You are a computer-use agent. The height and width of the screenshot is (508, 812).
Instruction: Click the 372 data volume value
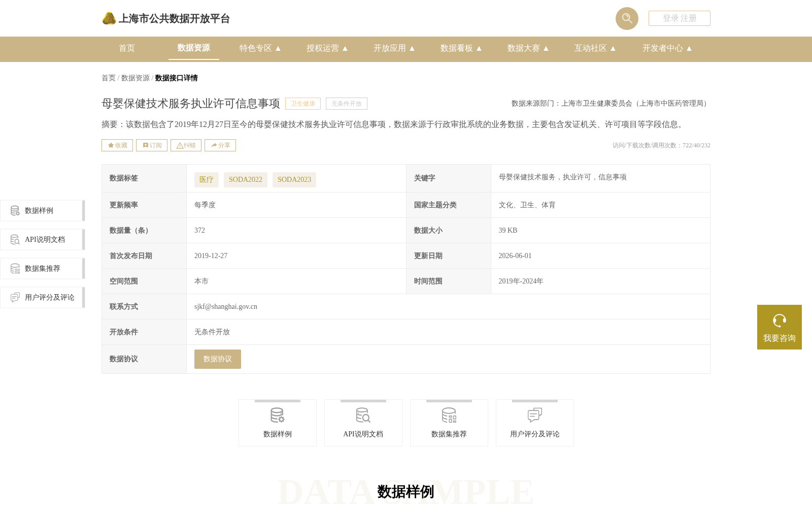pyautogui.click(x=200, y=231)
